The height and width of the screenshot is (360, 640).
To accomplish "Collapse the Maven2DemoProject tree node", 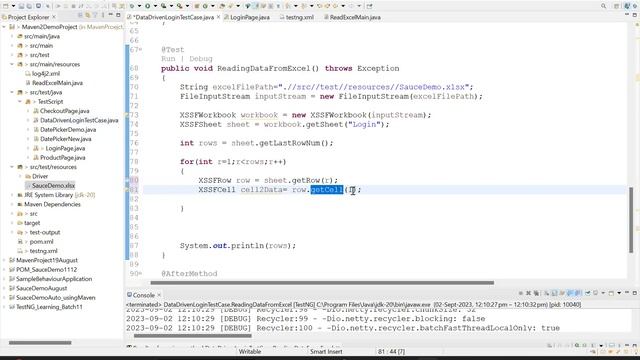I will (x=4, y=27).
